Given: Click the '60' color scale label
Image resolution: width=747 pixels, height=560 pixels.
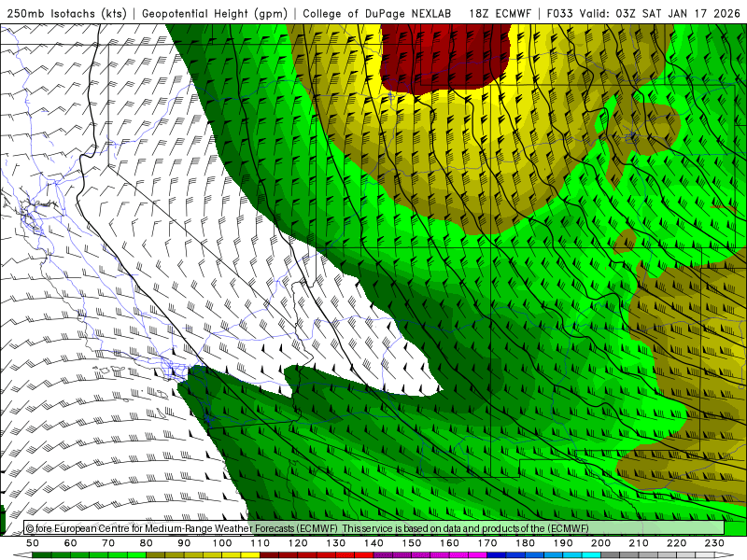Looking at the screenshot, I should click(x=71, y=543).
